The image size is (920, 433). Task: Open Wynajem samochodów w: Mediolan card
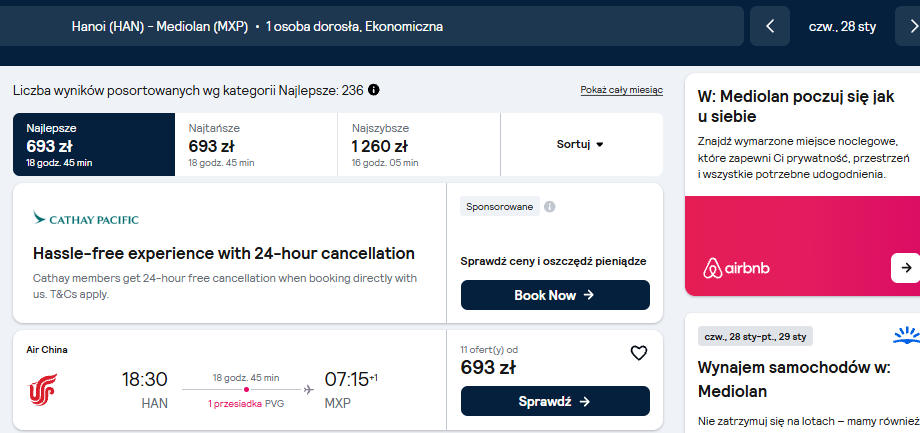pyautogui.click(x=803, y=373)
